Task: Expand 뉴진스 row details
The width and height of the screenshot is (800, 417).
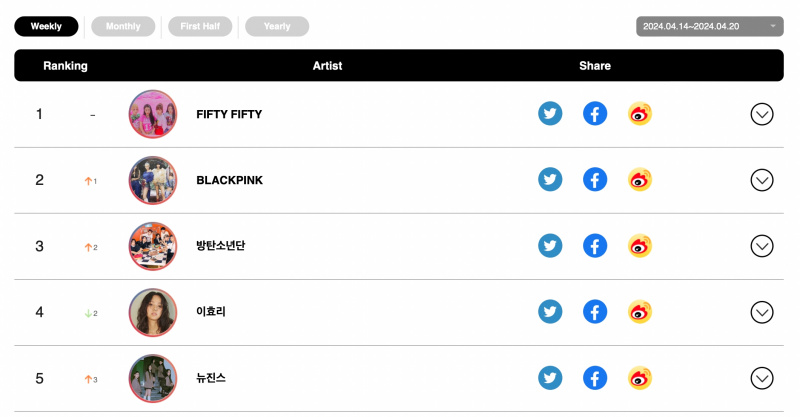Action: tap(762, 378)
